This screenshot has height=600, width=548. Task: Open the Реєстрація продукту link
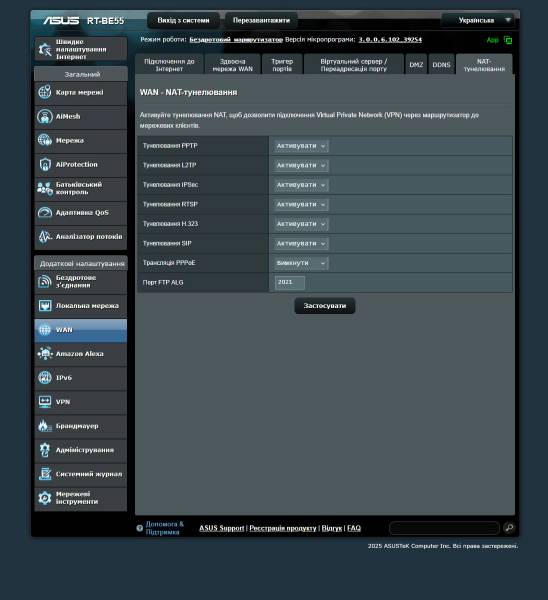(x=283, y=528)
